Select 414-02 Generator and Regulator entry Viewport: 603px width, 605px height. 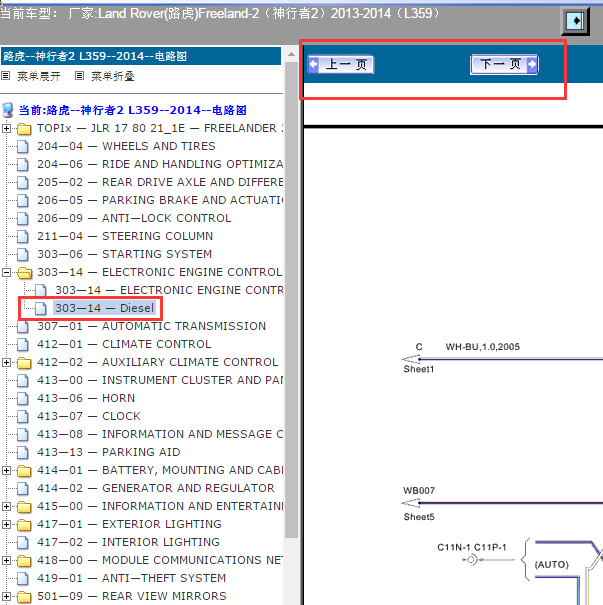(x=155, y=488)
